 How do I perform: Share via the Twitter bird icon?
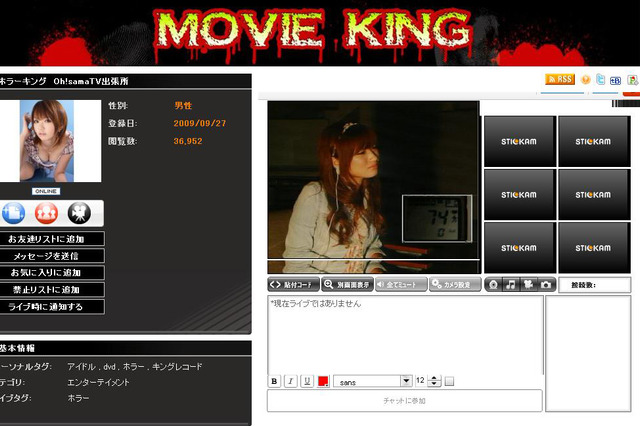pyautogui.click(x=600, y=79)
